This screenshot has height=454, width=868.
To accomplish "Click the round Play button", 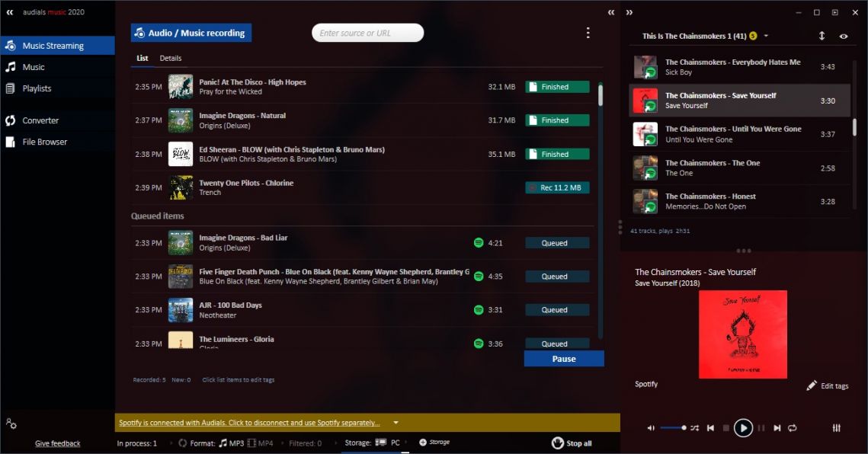I will coord(743,428).
